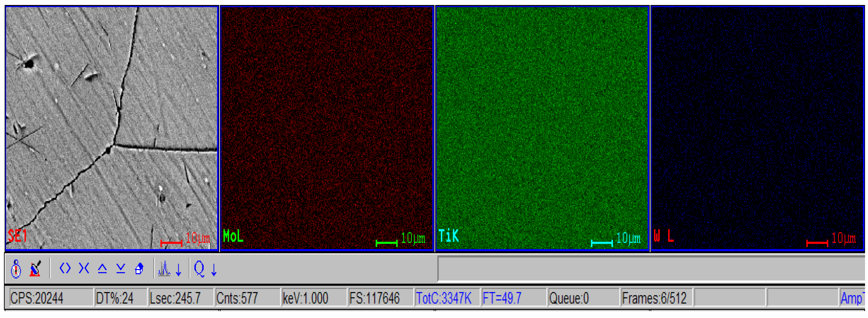Select the W L blue element map
The image size is (868, 318).
click(757, 128)
